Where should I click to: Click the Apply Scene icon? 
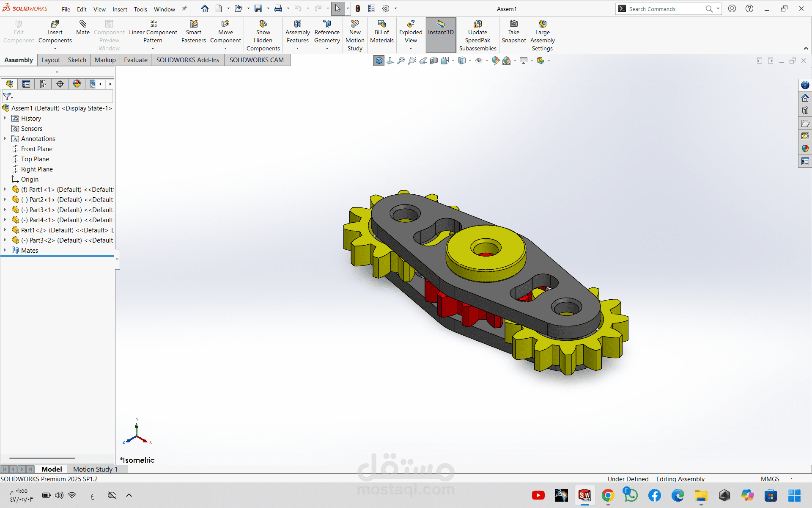point(507,61)
